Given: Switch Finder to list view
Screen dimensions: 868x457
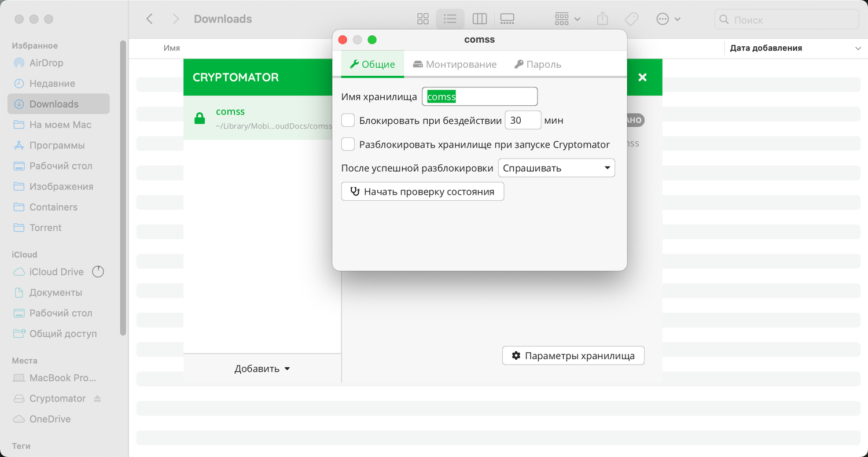Looking at the screenshot, I should tap(450, 19).
